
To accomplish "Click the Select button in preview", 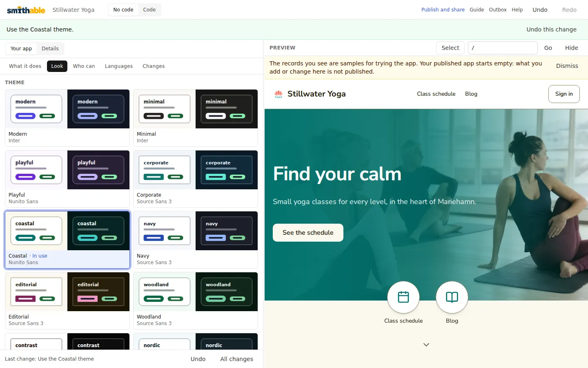I will tap(450, 48).
